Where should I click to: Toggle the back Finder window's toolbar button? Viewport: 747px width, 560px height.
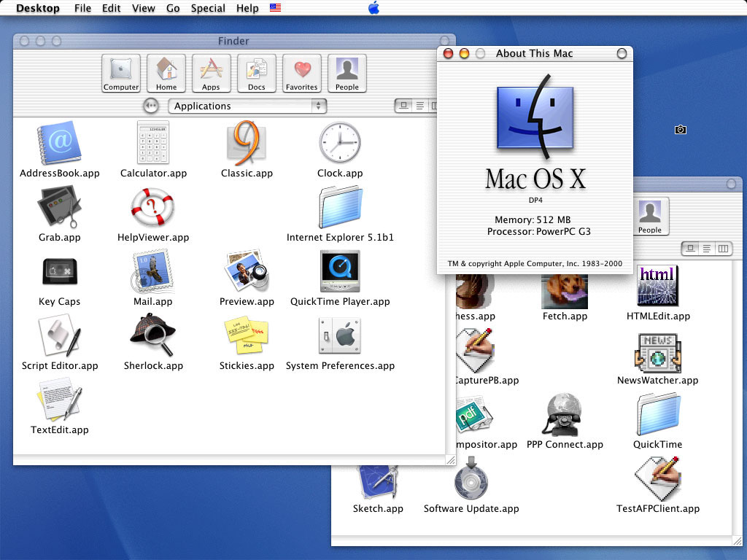[731, 184]
